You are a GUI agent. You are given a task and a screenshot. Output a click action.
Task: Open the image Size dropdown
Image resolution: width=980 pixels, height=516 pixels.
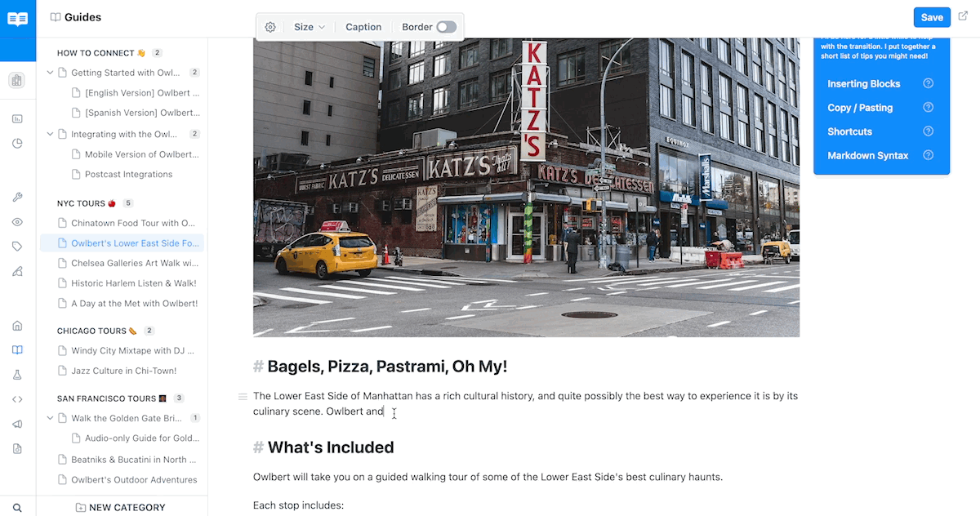[310, 27]
